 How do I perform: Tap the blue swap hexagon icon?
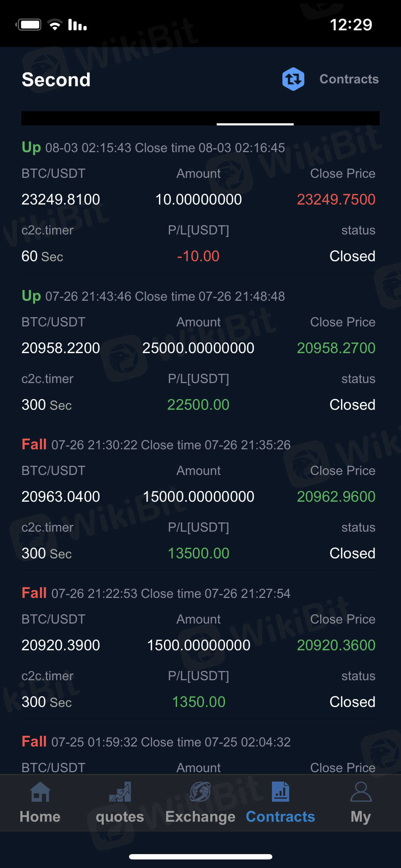point(293,79)
